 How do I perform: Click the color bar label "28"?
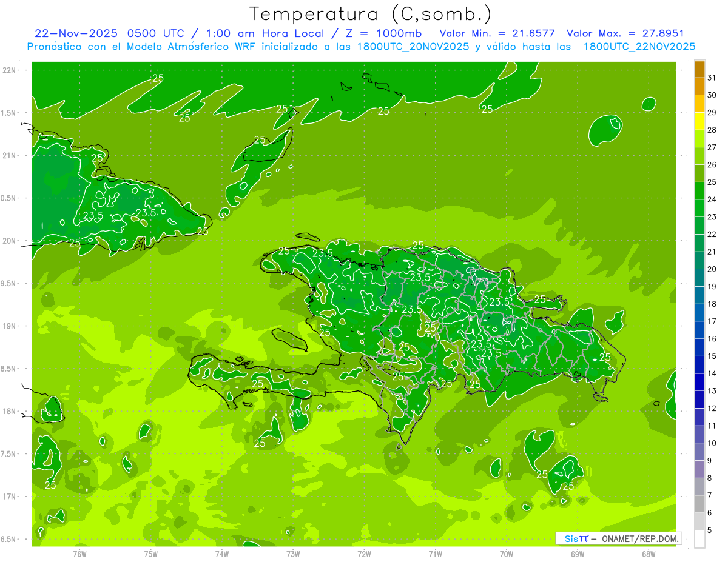[712, 130]
